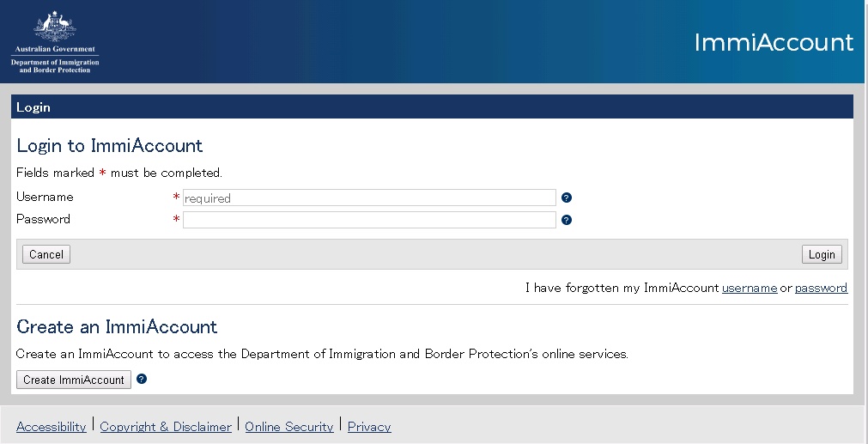This screenshot has width=868, height=444.
Task: Visit the Online Security footer link
Action: click(x=289, y=427)
